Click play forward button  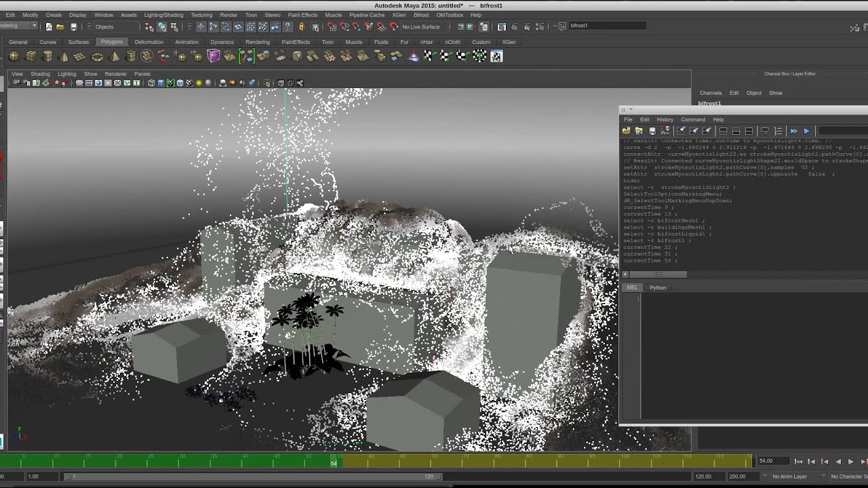pos(851,462)
